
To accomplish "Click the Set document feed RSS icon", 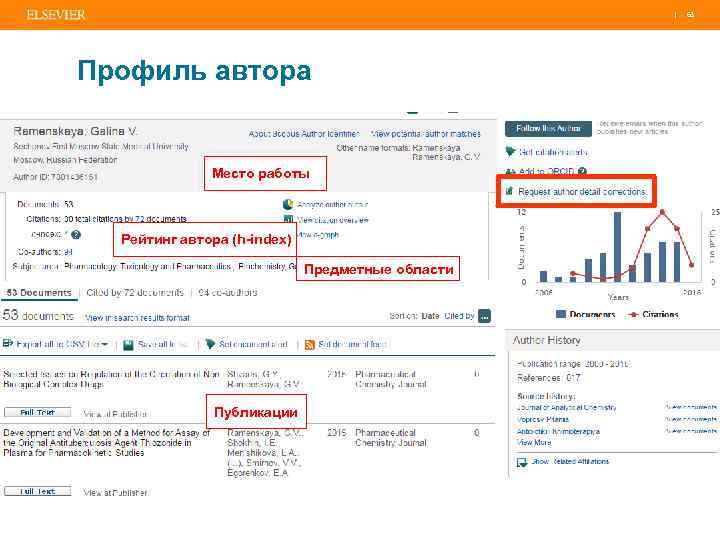I will [x=310, y=345].
